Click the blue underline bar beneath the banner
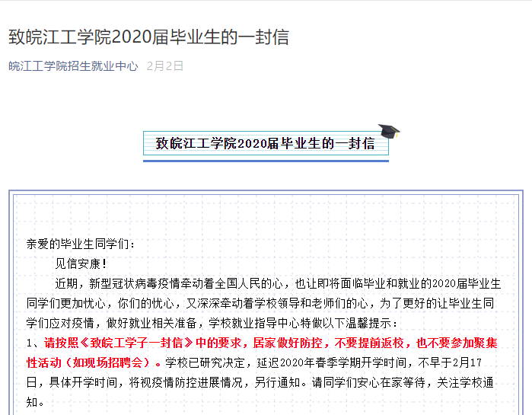532x415 pixels. [266, 161]
